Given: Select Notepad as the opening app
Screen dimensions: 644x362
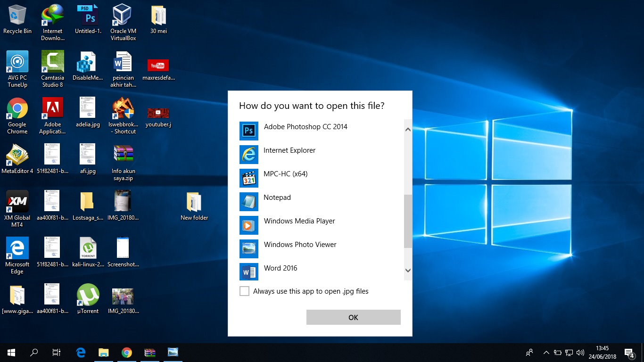Looking at the screenshot, I should (x=321, y=201).
